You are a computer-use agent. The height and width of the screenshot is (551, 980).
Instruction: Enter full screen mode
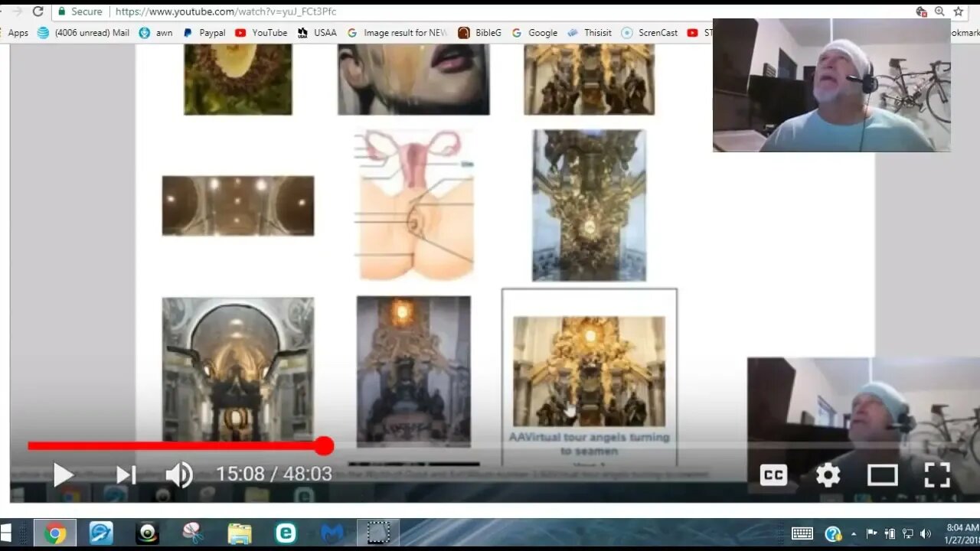(937, 475)
